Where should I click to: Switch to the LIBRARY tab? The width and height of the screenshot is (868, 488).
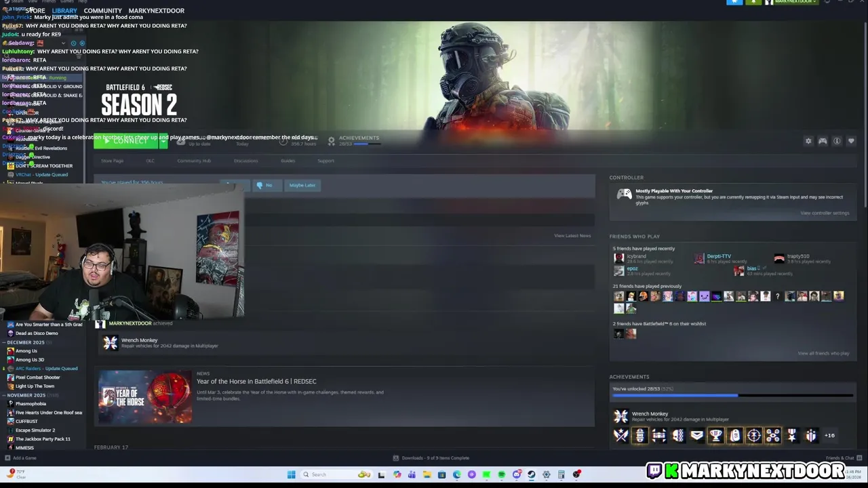(64, 11)
